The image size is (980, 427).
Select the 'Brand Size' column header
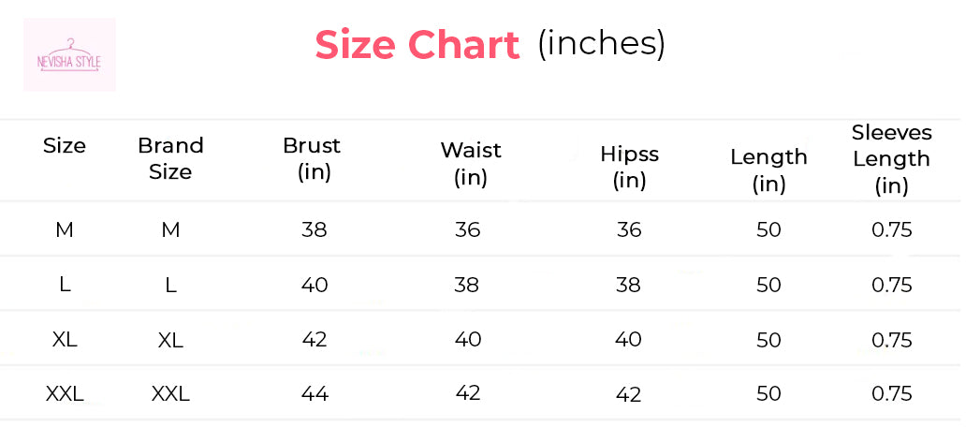pyautogui.click(x=170, y=158)
